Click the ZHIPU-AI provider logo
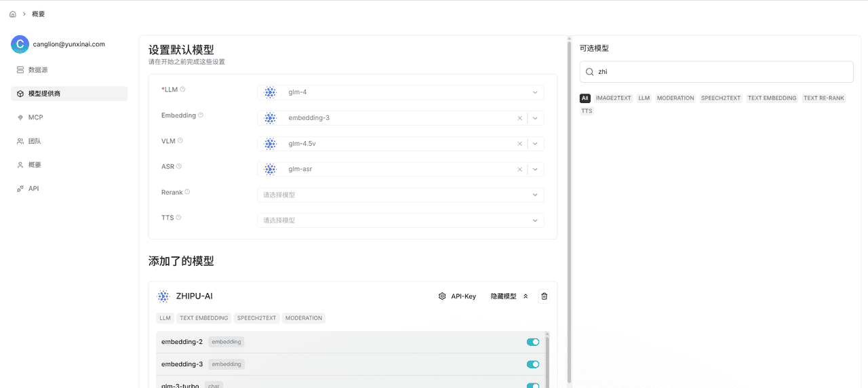 (163, 296)
